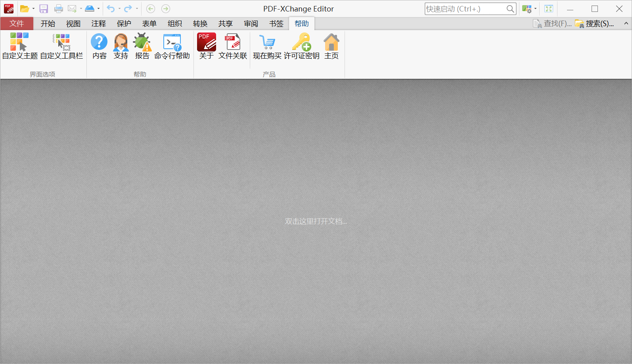
Task: Switch to the 书签 tab
Action: [276, 24]
